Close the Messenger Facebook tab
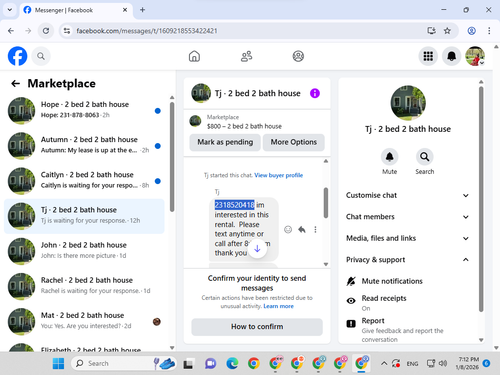This screenshot has height=375, width=500. click(x=125, y=10)
